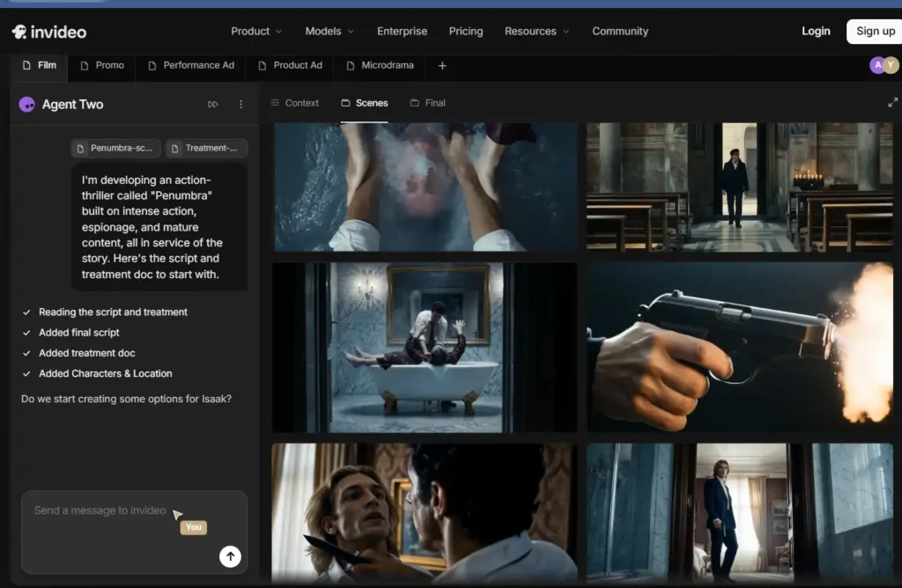The width and height of the screenshot is (902, 588).
Task: Open the Performance Ad tab
Action: tap(191, 65)
